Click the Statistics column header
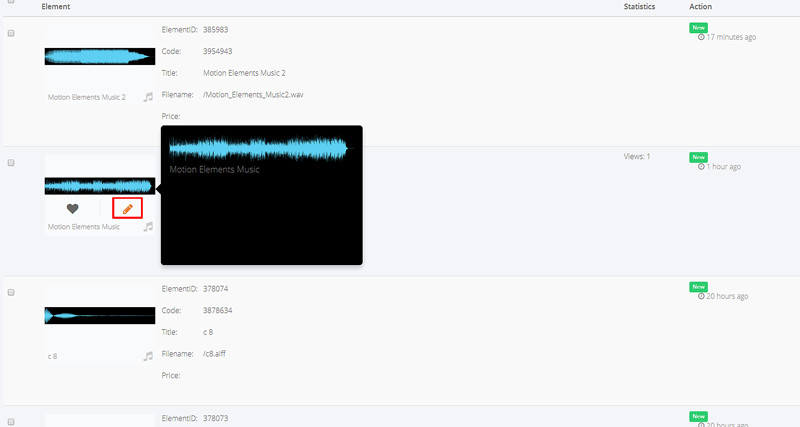This screenshot has width=800, height=427. (639, 7)
